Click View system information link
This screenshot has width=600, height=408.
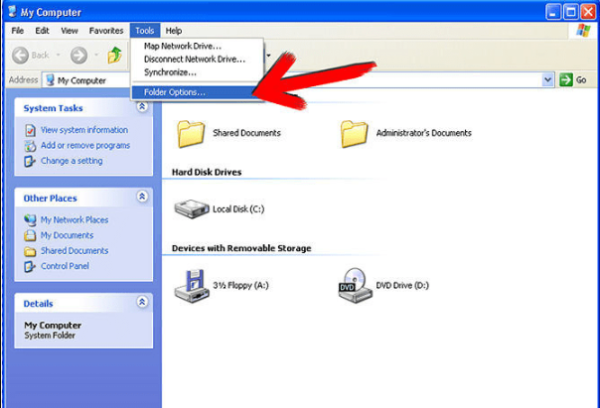(84, 130)
